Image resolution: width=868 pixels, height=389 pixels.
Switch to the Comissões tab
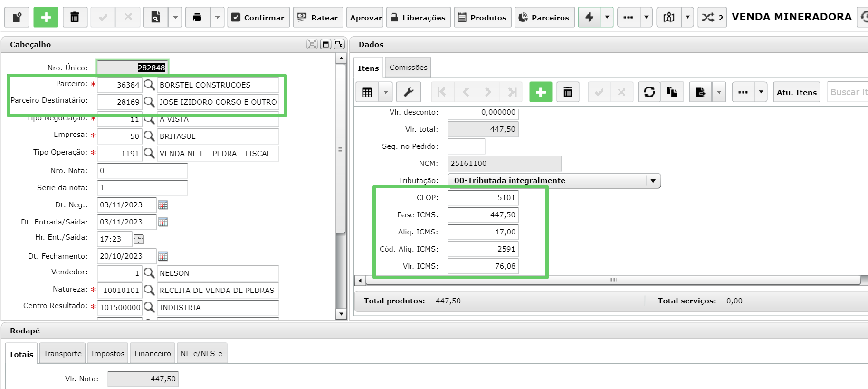(x=408, y=68)
